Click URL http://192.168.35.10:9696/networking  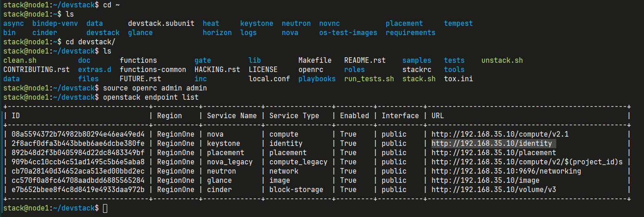[506, 171]
